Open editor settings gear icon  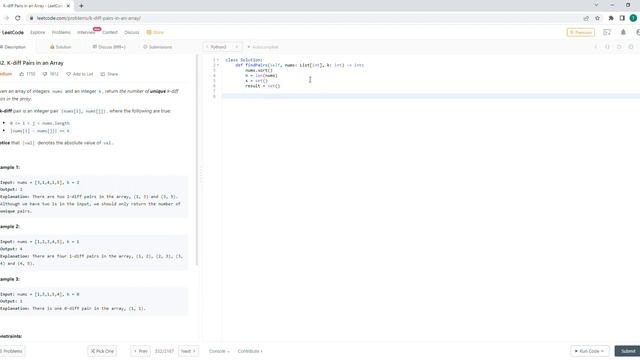click(631, 47)
